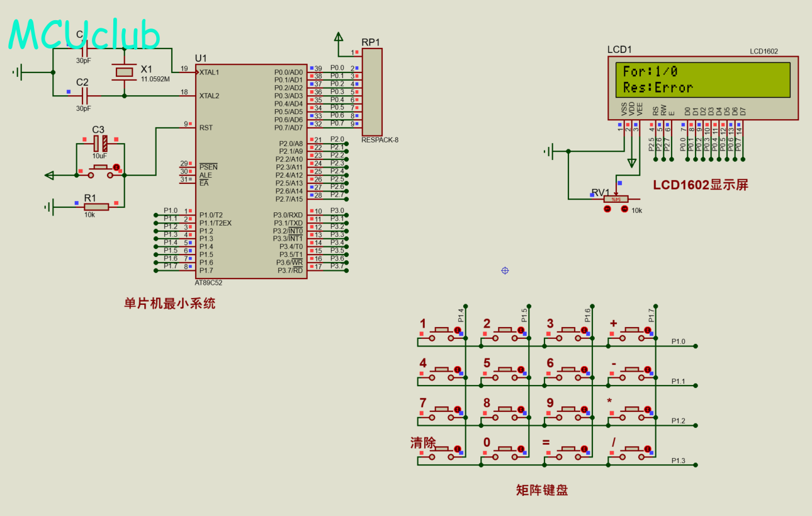
Task: Click the 'P3.7/RD' pin label on U1
Action: [x=290, y=270]
